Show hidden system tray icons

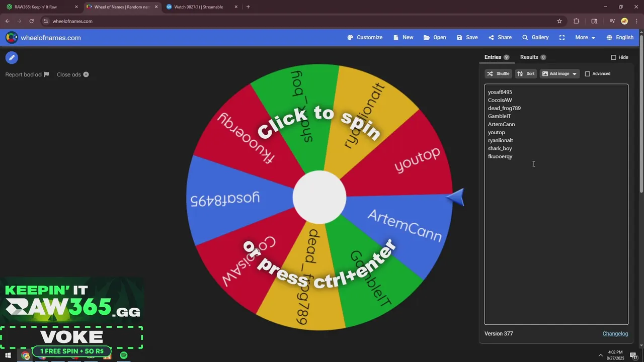(x=600, y=355)
